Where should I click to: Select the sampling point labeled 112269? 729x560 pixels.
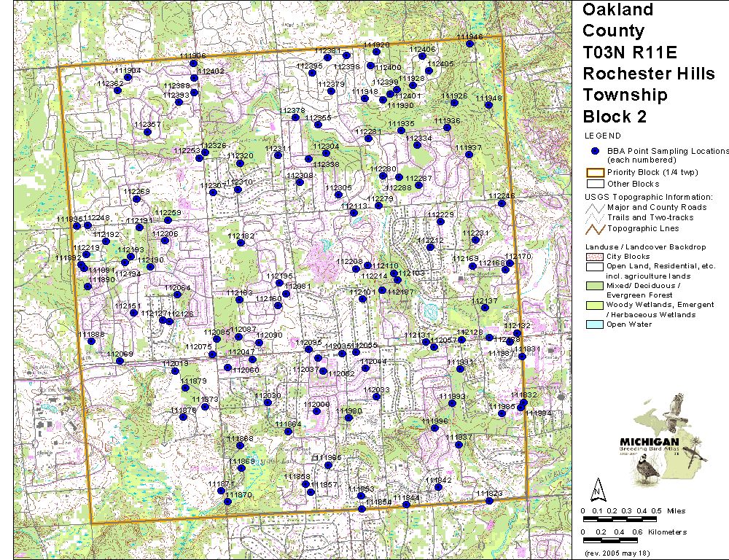(136, 199)
